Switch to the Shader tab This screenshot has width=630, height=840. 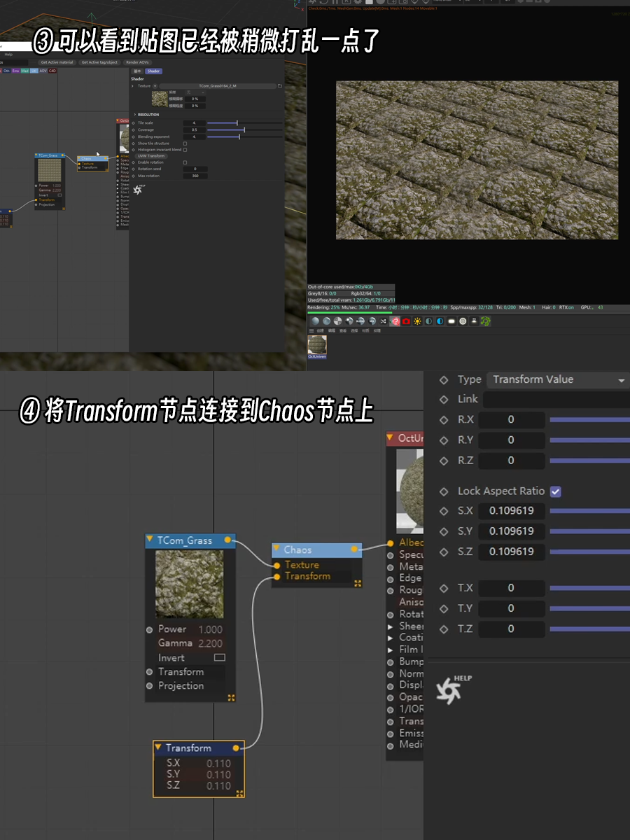(x=153, y=71)
